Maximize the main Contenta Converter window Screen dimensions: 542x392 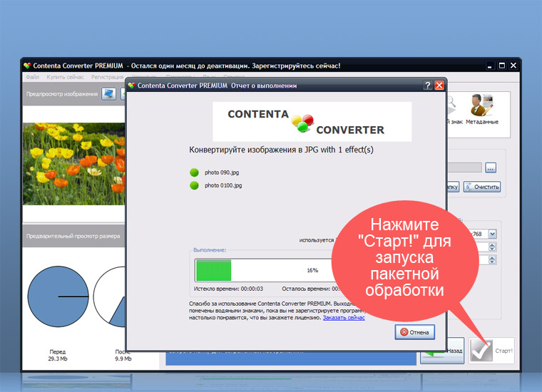[501, 66]
